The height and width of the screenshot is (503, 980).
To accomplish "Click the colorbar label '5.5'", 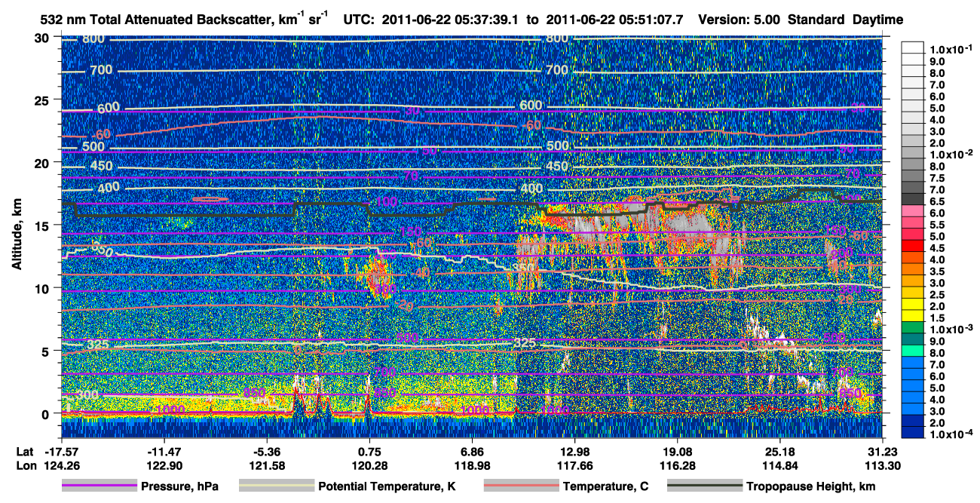I will (937, 225).
